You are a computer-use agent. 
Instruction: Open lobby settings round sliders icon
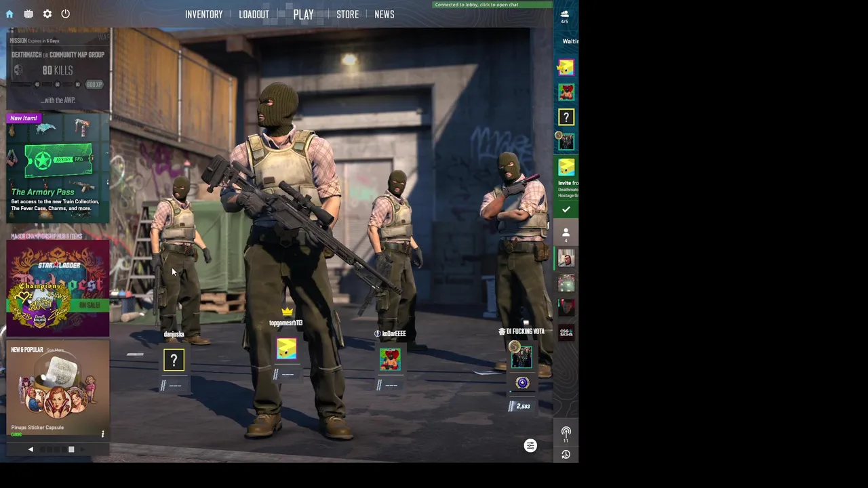530,445
